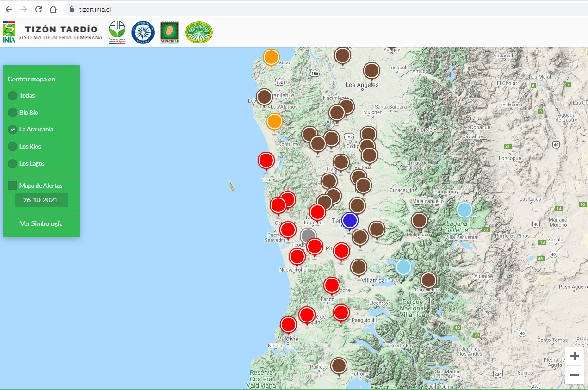Viewport: 588px width, 390px height.
Task: Select the red marker near Nueva Toltén
Action: 297,256
